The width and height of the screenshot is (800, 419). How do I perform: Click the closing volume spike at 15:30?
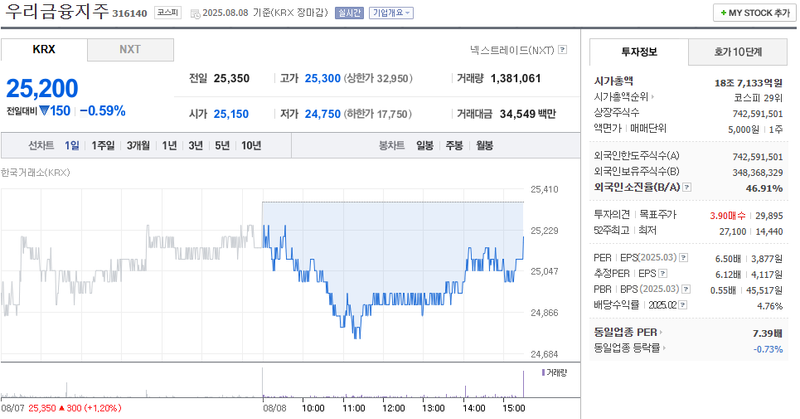click(x=523, y=384)
